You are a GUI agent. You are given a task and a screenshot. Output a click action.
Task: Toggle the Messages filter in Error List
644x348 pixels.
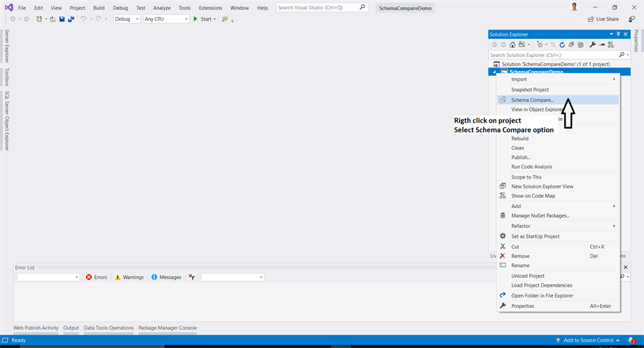[166, 277]
